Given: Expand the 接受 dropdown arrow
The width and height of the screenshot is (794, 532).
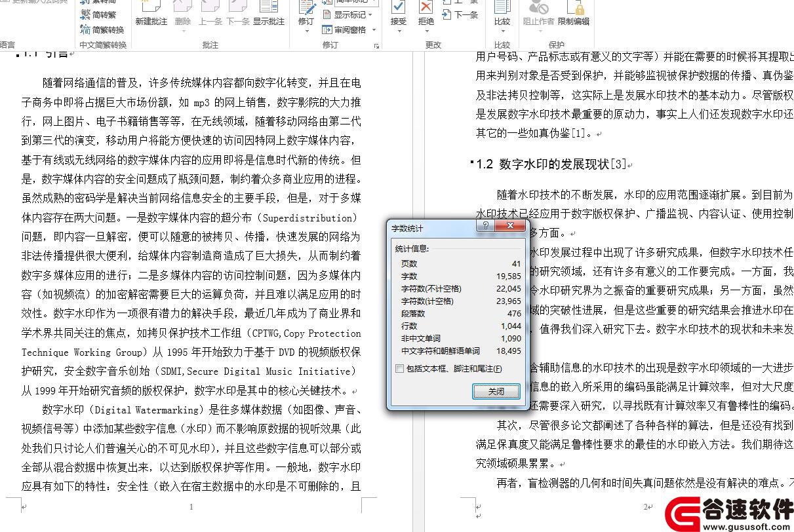Looking at the screenshot, I should (x=398, y=30).
